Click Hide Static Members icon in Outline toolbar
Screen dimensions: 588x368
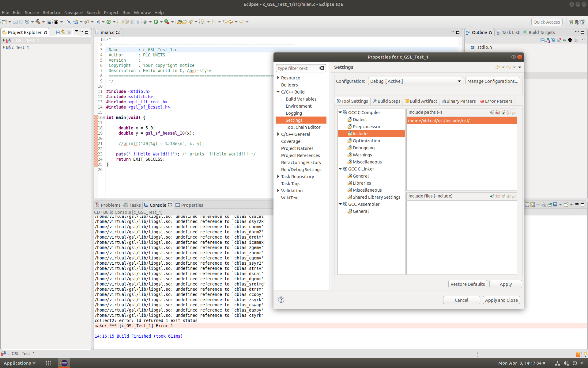(x=559, y=40)
